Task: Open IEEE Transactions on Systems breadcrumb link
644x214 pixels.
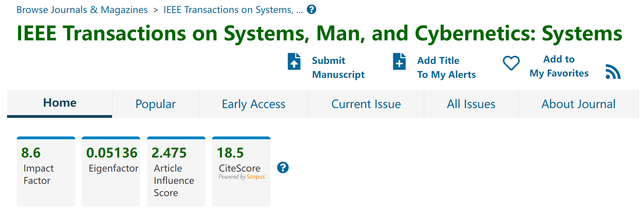Action: click(233, 10)
